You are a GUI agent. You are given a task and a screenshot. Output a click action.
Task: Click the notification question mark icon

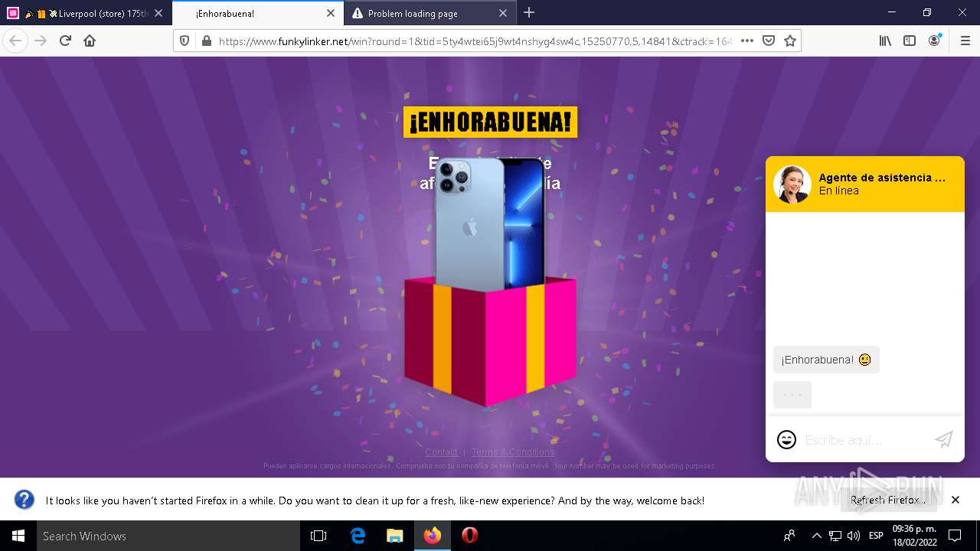point(24,500)
